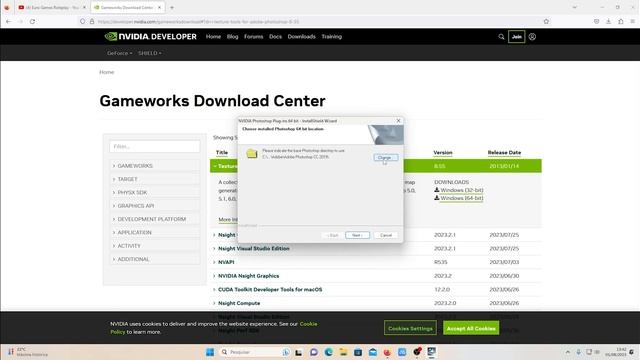The width and height of the screenshot is (640, 360).
Task: Open Cookies Settings in the banner
Action: click(410, 328)
